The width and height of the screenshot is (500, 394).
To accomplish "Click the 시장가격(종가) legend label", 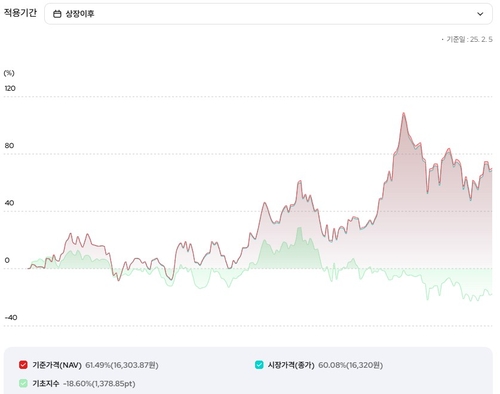I will point(291,365).
